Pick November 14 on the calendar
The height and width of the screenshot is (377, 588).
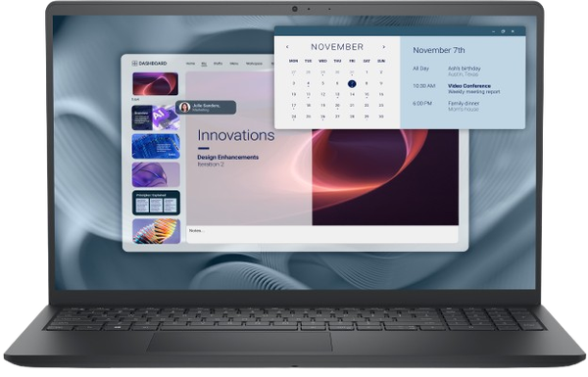(352, 94)
